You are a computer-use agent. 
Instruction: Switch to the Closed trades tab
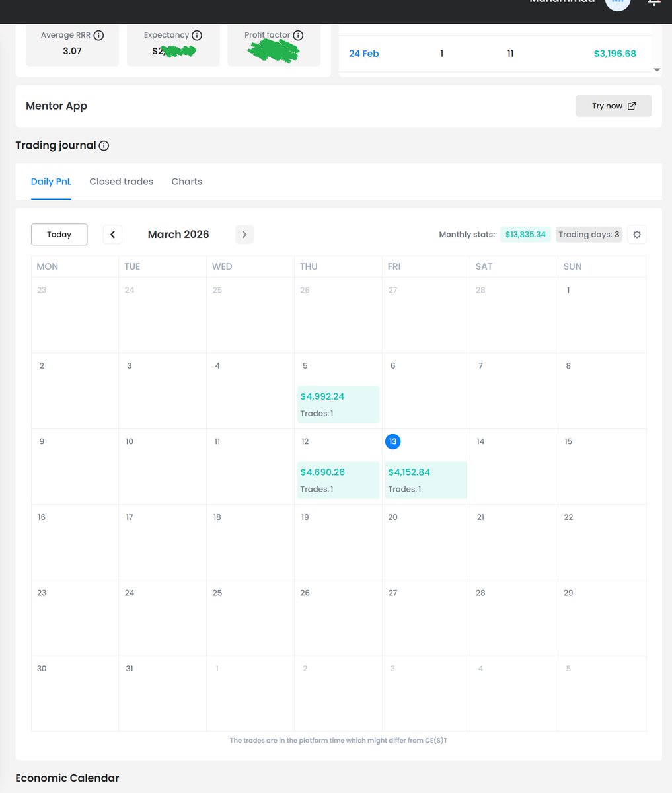[121, 182]
